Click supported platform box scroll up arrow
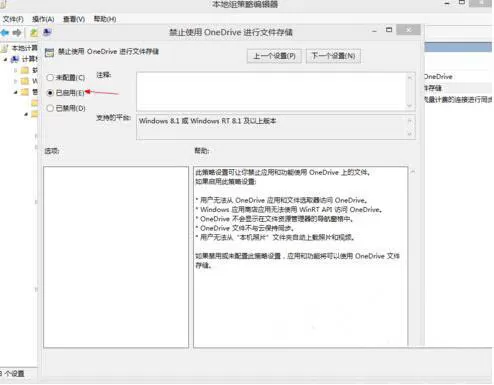Image resolution: width=494 pixels, height=385 pixels. pos(410,121)
